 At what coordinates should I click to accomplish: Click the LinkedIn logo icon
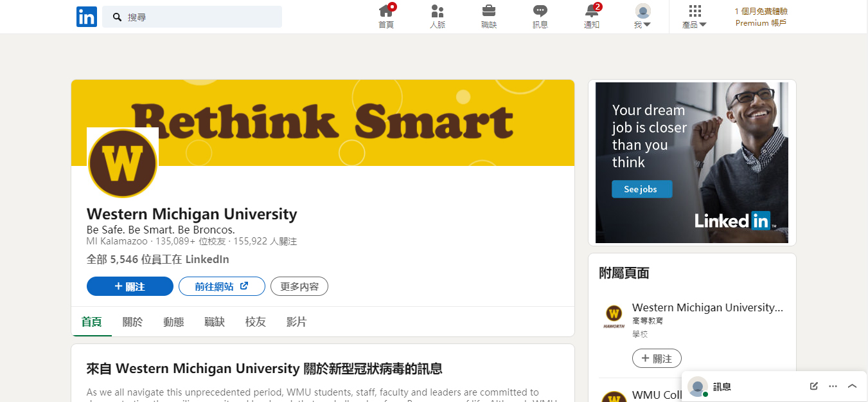click(x=87, y=17)
